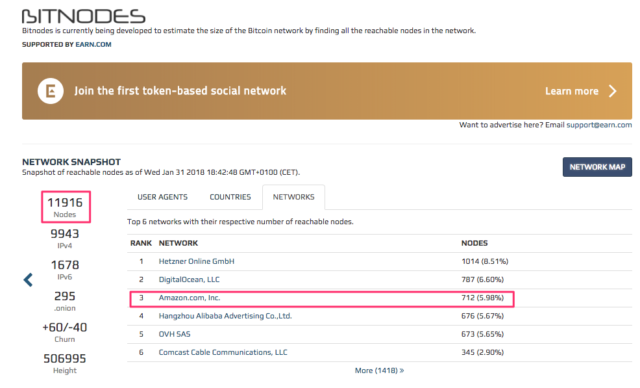Viewport: 640px width, 388px height.
Task: Click the NODES column header
Action: [x=474, y=243]
